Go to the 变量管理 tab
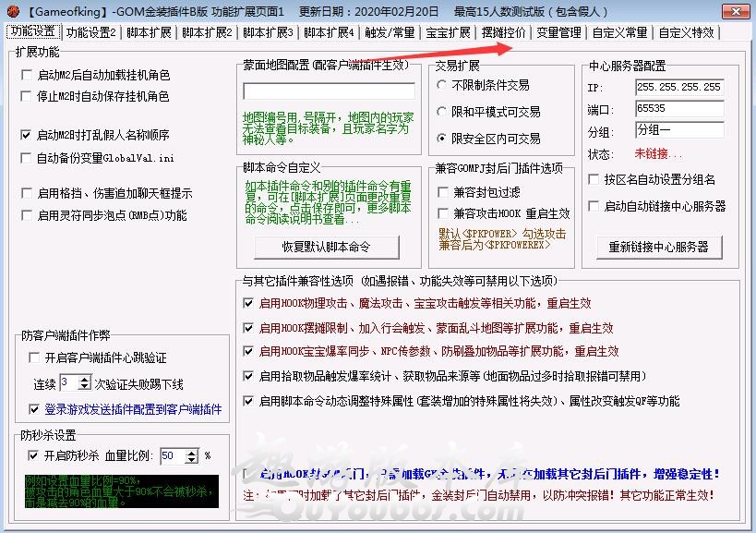 [x=558, y=33]
